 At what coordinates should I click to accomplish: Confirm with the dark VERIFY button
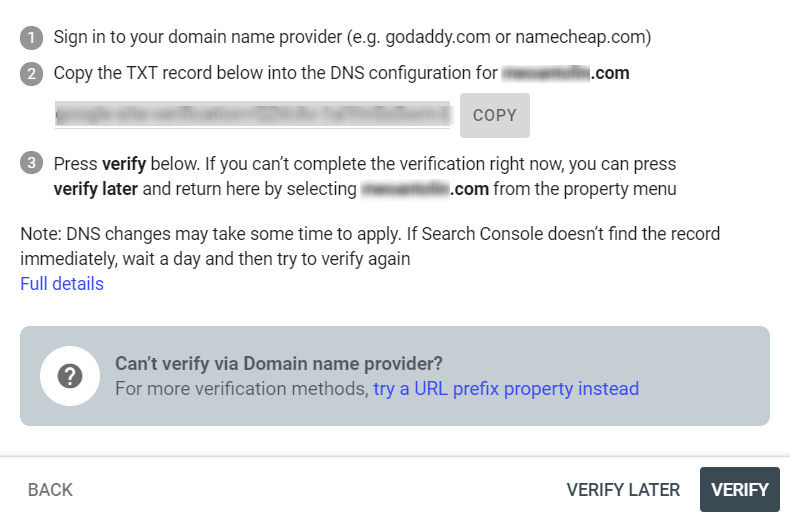coord(740,489)
